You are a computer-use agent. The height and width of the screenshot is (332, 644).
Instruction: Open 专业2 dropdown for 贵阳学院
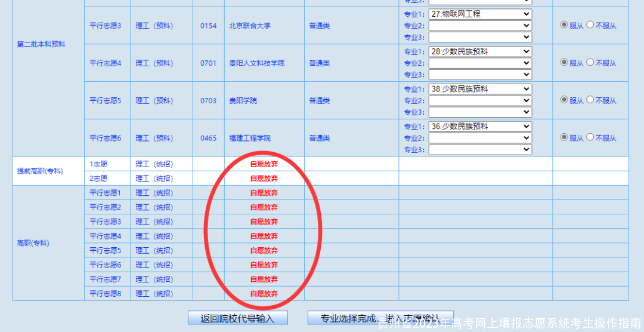coord(480,100)
